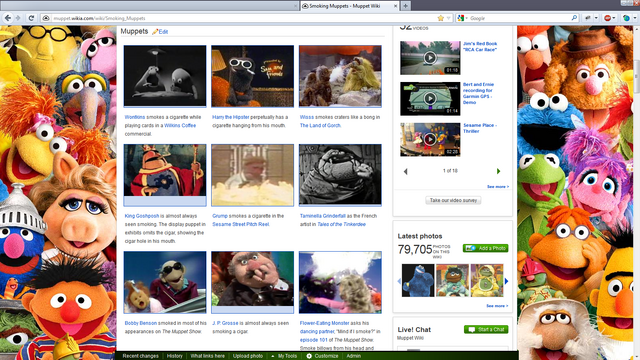Open the J. P. Grosse link

coord(225,323)
